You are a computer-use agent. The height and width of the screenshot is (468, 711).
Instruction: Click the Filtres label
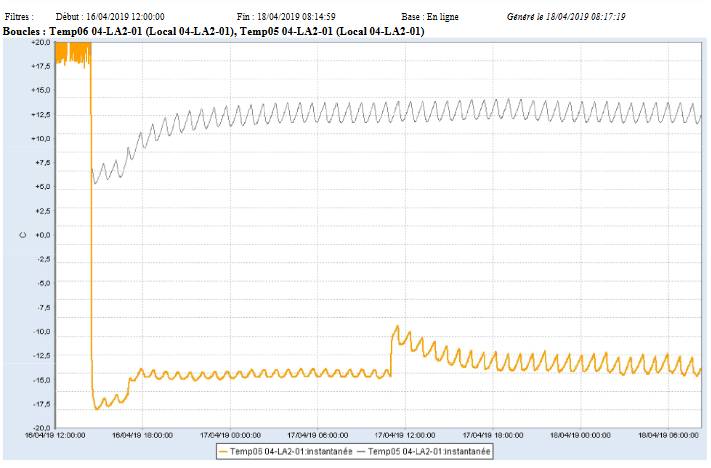(x=19, y=17)
